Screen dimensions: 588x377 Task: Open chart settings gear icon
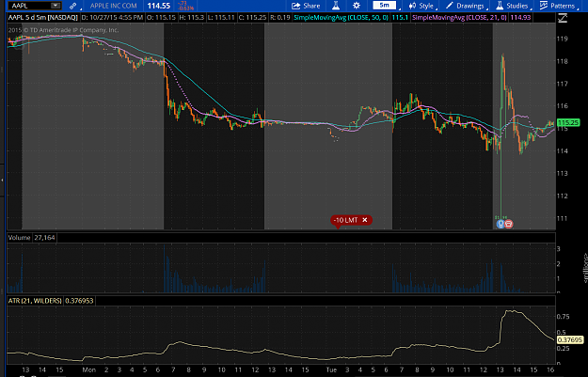357,6
